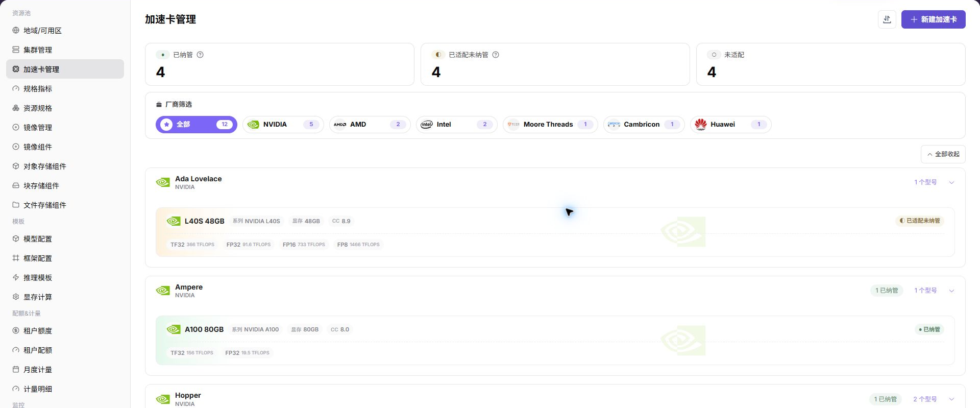
Task: Click the 显存计算 chip icon
Action: click(x=16, y=297)
